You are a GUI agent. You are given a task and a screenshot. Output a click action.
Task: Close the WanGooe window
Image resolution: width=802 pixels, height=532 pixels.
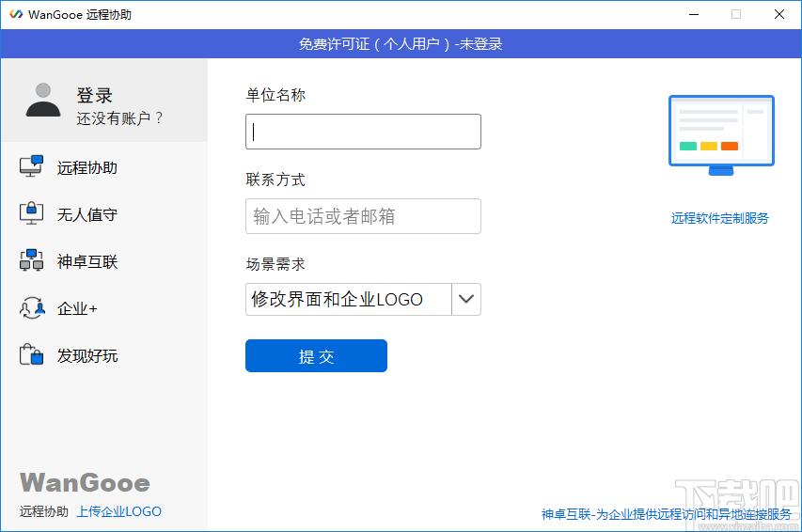click(x=779, y=14)
